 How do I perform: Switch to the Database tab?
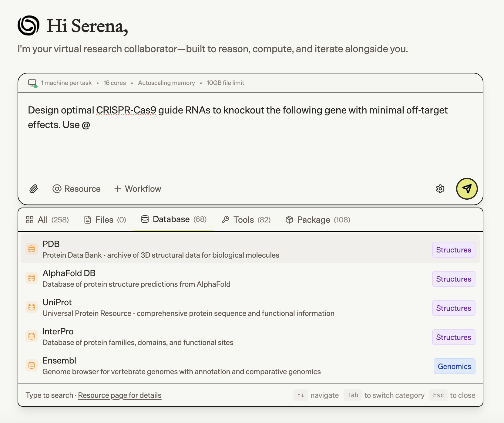click(x=173, y=219)
